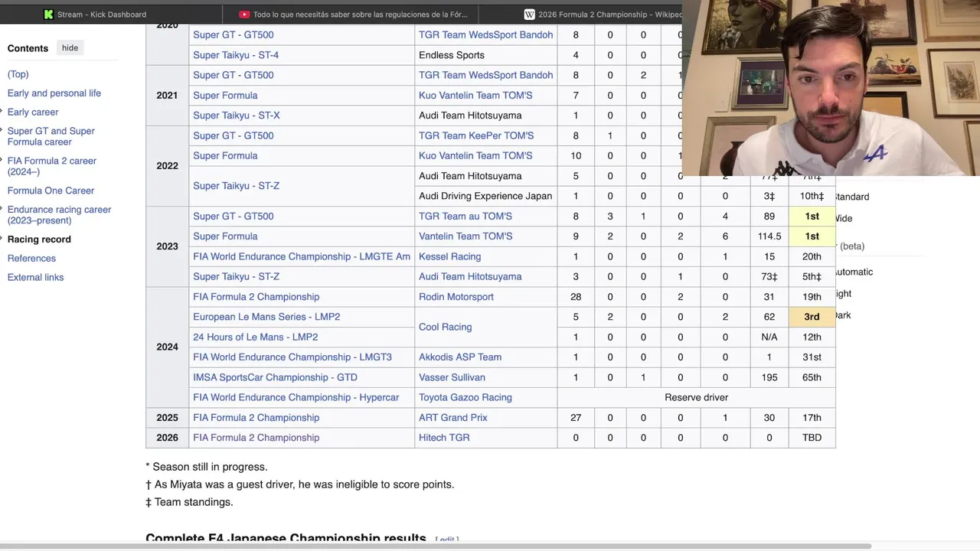Open 24 Hours of Le Mans - LMP2 link
The width and height of the screenshot is (980, 551).
click(256, 337)
